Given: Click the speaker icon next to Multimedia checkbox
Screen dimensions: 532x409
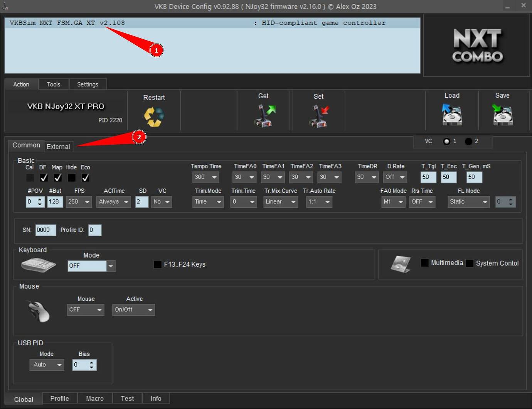Looking at the screenshot, I should click(401, 264).
